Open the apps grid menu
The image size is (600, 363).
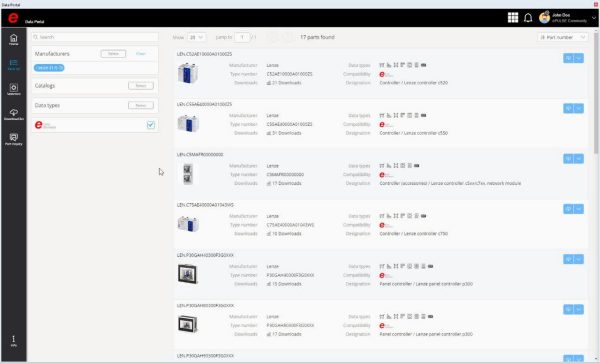pyautogui.click(x=513, y=18)
